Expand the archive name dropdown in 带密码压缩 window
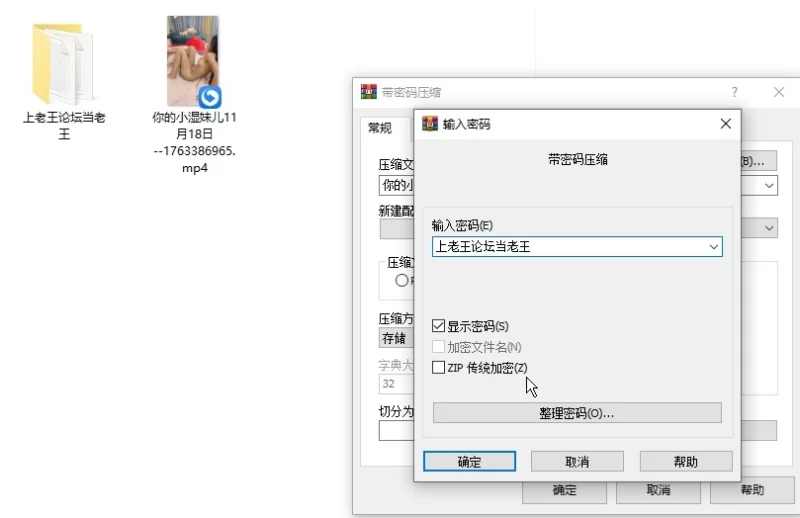800x518 pixels. point(769,186)
